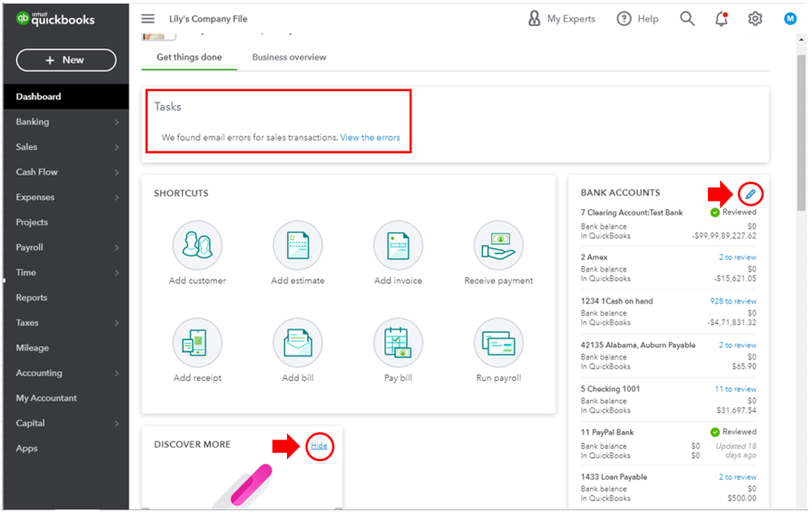812x515 pixels.
Task: Expand the Expenses menu chevron
Action: click(117, 198)
